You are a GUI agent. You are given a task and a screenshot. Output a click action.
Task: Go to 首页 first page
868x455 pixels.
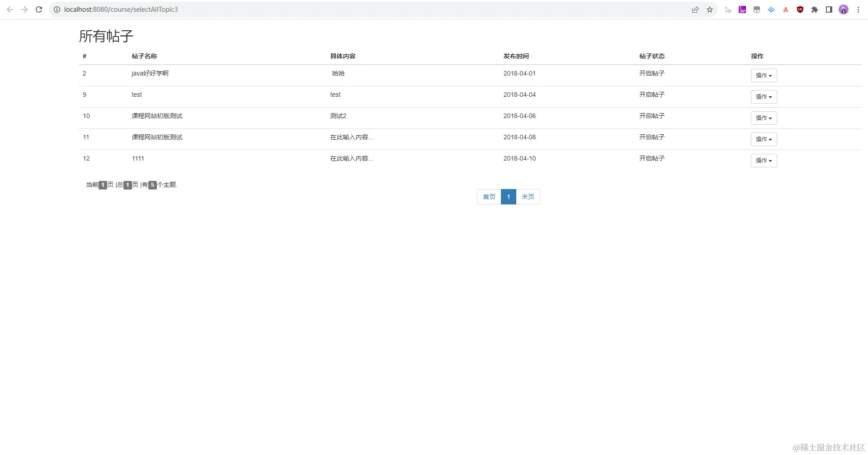[x=489, y=197]
